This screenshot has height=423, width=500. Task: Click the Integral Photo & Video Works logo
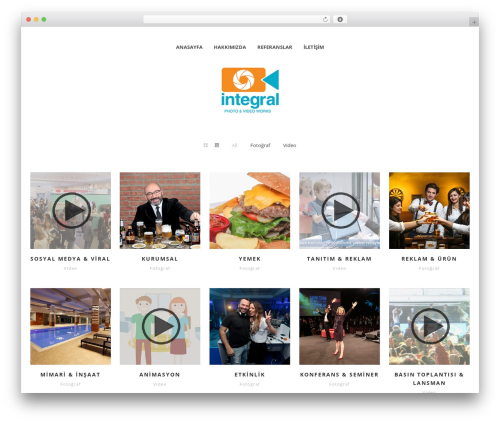click(250, 90)
